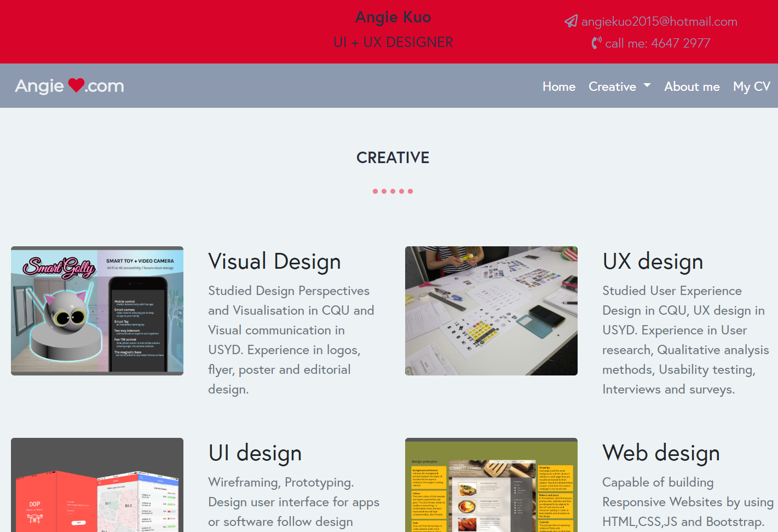Open the Creative dropdown menu

click(612, 86)
